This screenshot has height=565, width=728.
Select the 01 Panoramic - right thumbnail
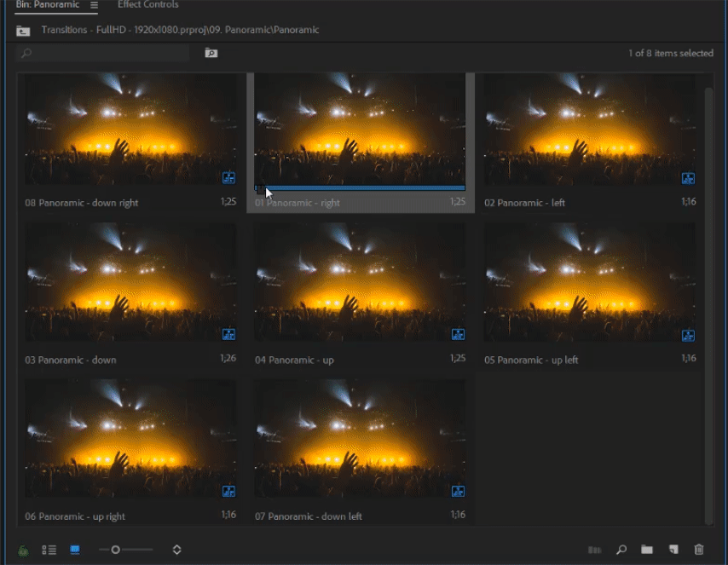pos(360,129)
